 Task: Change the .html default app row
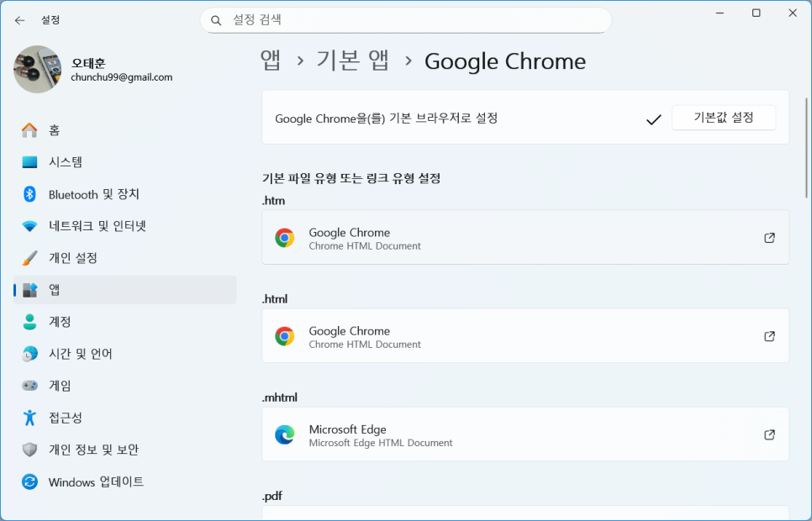(x=525, y=335)
